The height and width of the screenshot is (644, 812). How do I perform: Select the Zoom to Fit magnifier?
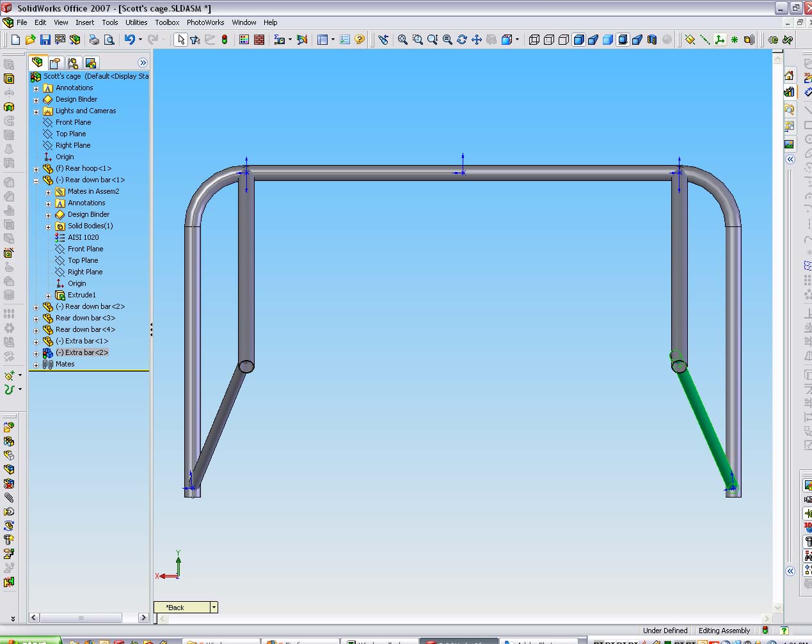pos(402,40)
